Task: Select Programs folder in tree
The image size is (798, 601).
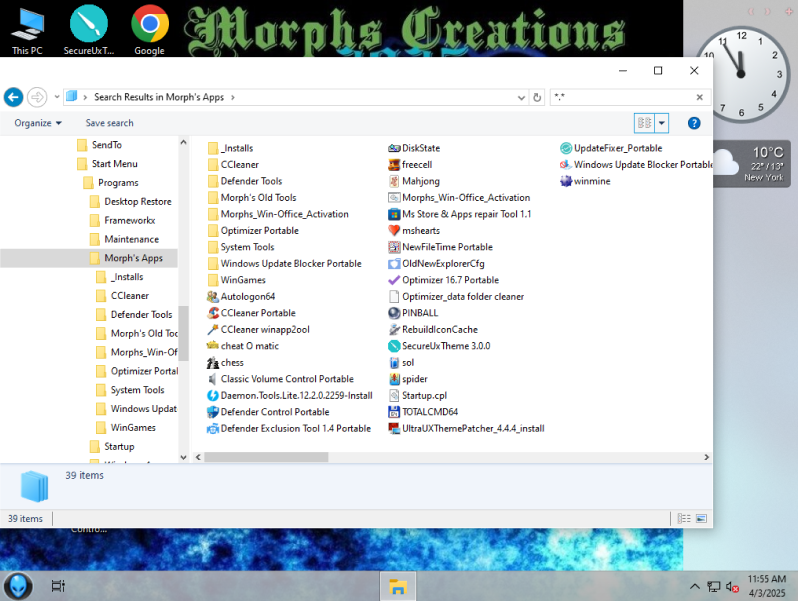Action: click(x=118, y=183)
